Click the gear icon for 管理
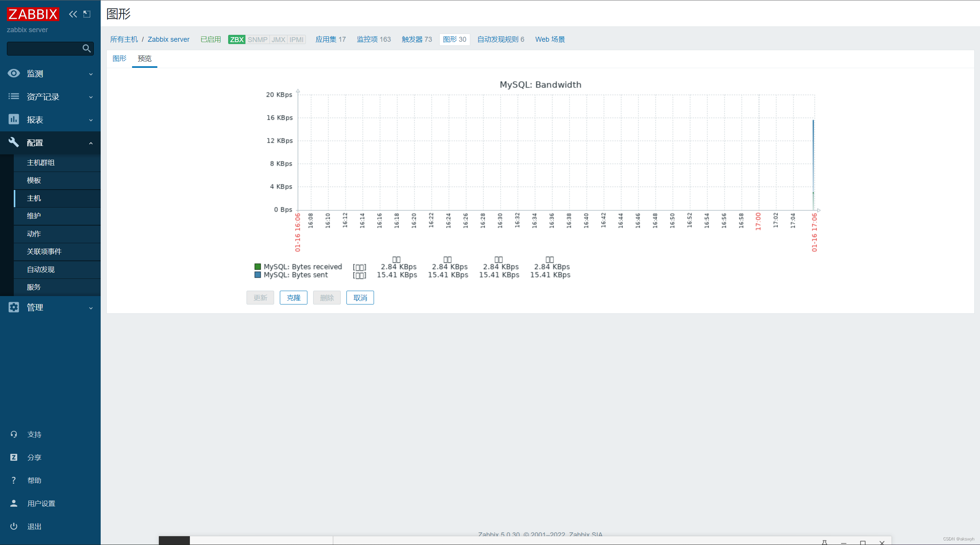 (14, 307)
